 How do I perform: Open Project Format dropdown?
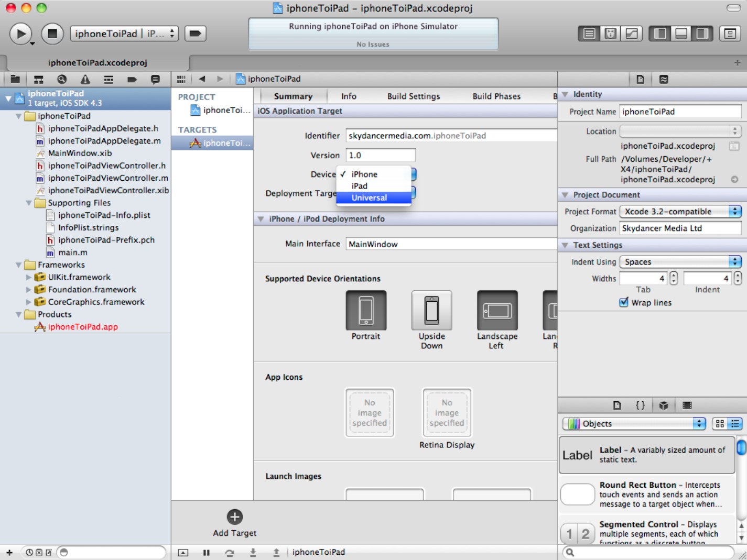(x=680, y=212)
